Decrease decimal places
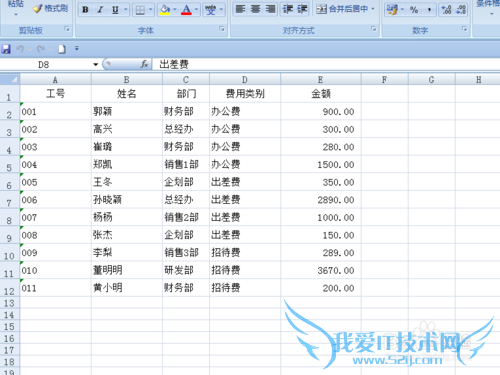The image size is (500, 375). click(x=461, y=10)
